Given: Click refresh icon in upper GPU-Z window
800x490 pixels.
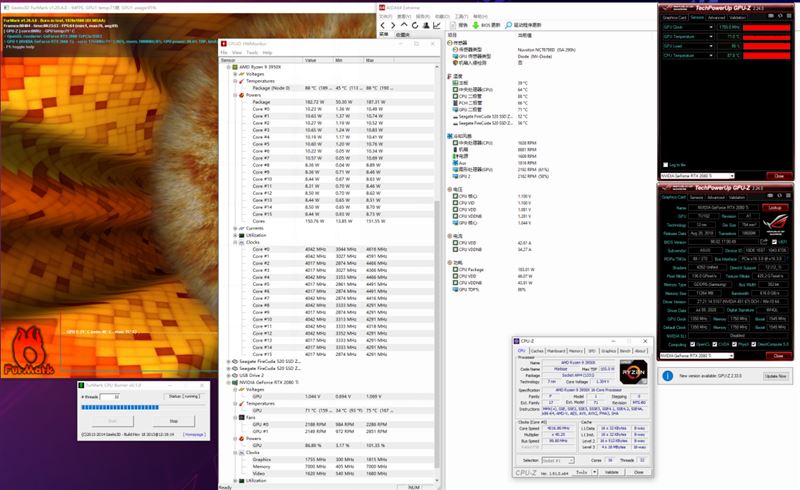Looking at the screenshot, I should [779, 16].
